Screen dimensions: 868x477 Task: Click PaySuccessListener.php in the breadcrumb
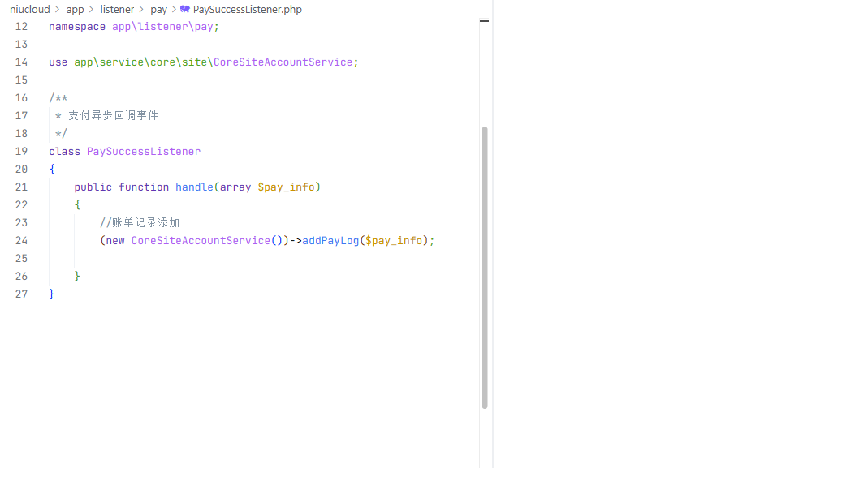247,10
